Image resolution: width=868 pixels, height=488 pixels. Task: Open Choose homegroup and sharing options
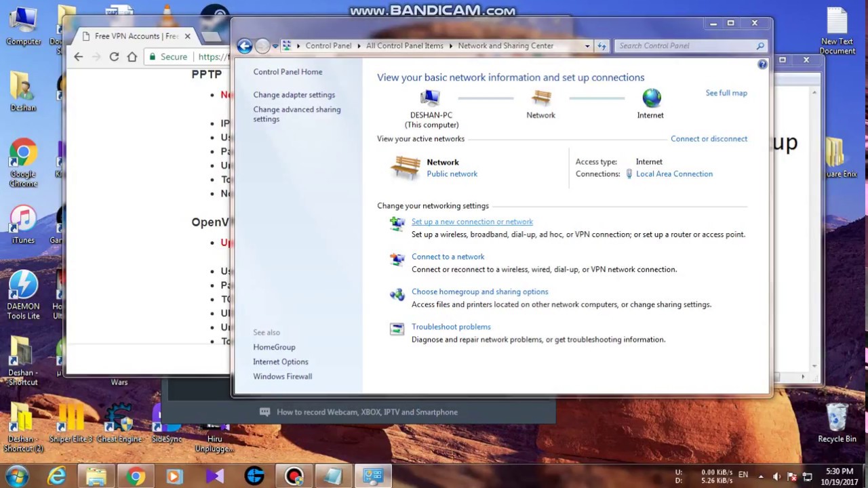pyautogui.click(x=479, y=292)
